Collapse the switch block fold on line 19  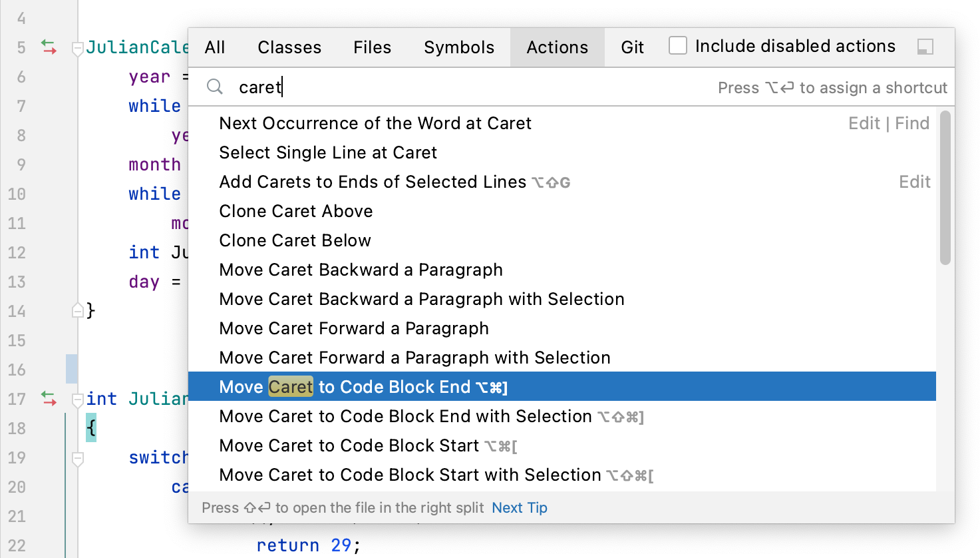[78, 457]
